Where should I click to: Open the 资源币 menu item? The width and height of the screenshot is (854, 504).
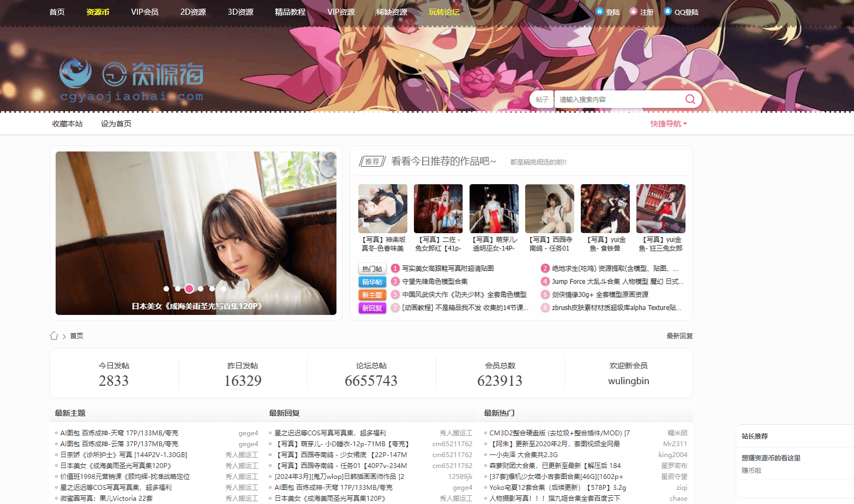point(98,11)
